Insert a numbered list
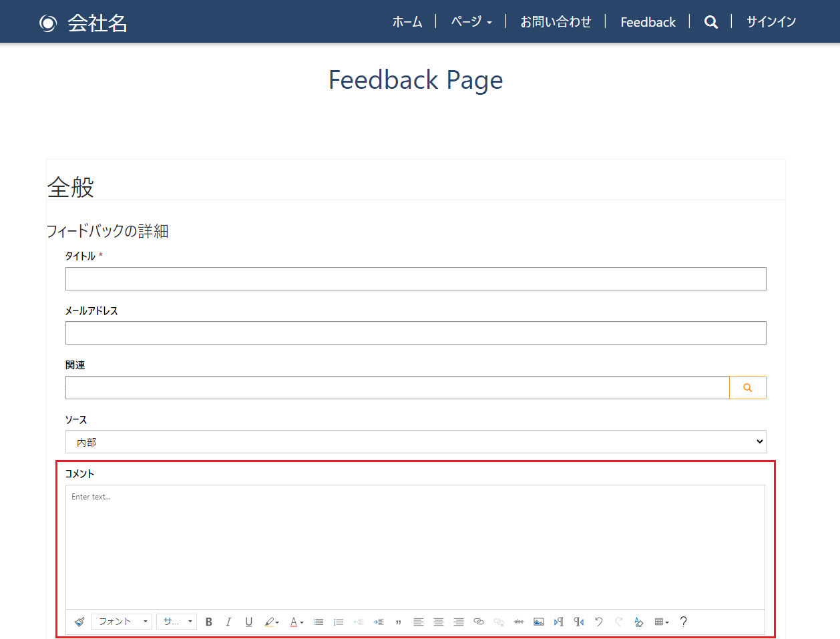This screenshot has width=840, height=639. [339, 622]
